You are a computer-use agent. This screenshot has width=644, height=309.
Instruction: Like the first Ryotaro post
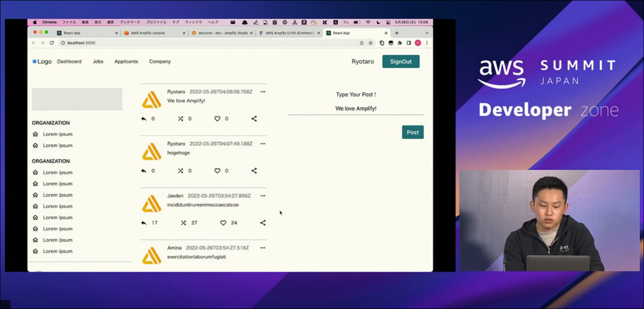[217, 119]
